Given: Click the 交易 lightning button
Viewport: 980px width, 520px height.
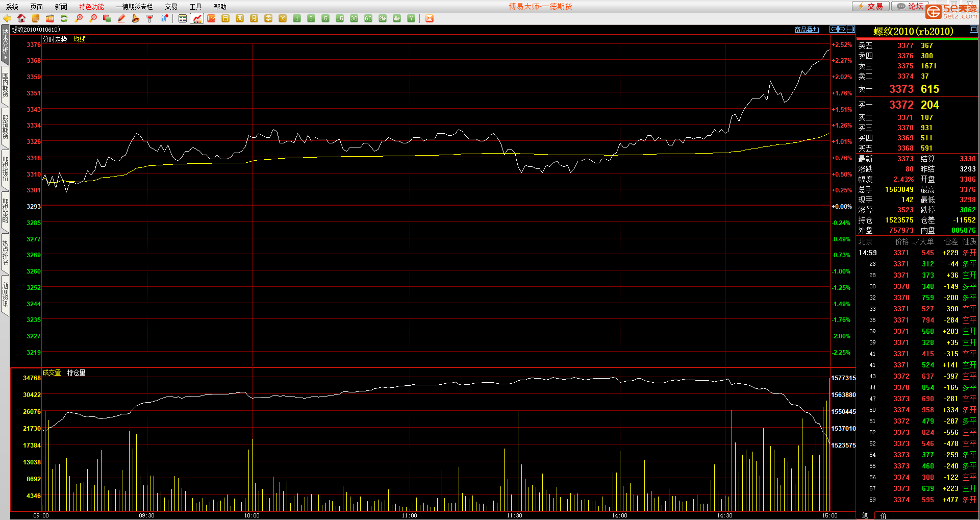Looking at the screenshot, I should [871, 6].
